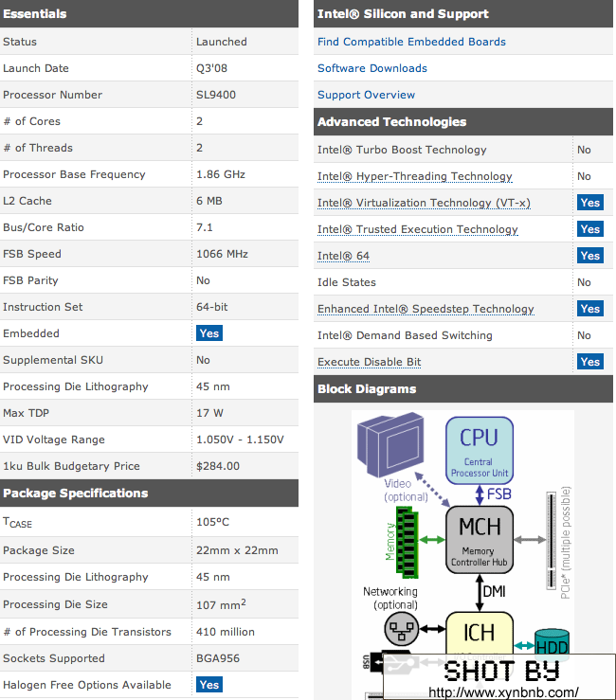Click the '410 million' transistors value
Image resolution: width=616 pixels, height=700 pixels.
pyautogui.click(x=226, y=632)
